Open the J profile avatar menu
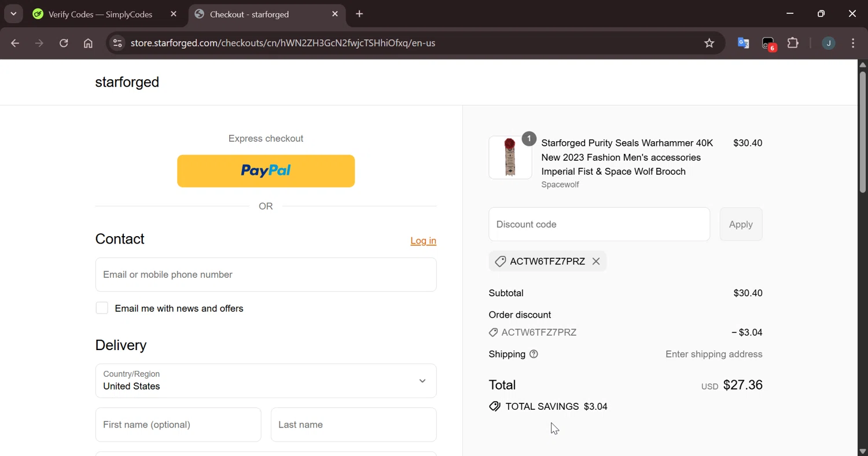The height and width of the screenshot is (456, 868). click(829, 43)
